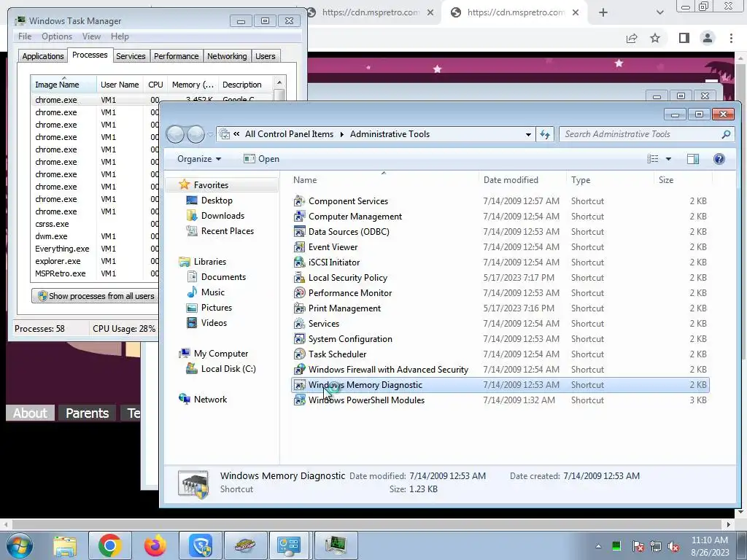This screenshot has height=560, width=747.
Task: Sort by Date modified column header
Action: pyautogui.click(x=511, y=180)
